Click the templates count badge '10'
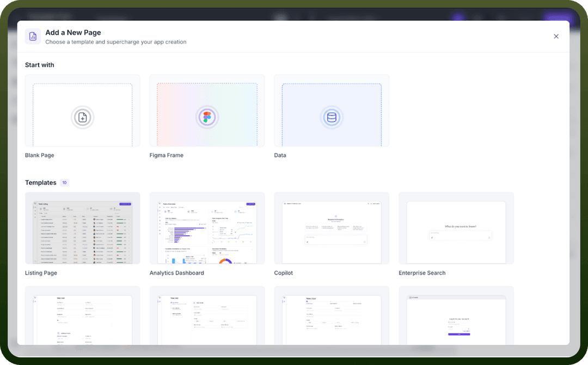Screen dimensions: 588x365 [64, 182]
